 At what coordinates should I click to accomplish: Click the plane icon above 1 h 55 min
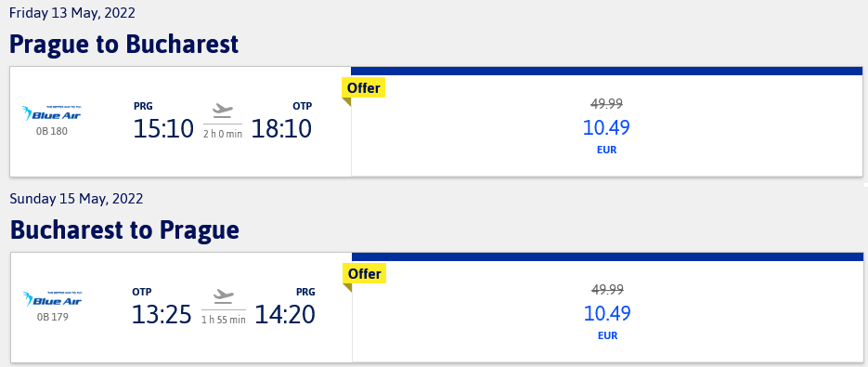[224, 295]
